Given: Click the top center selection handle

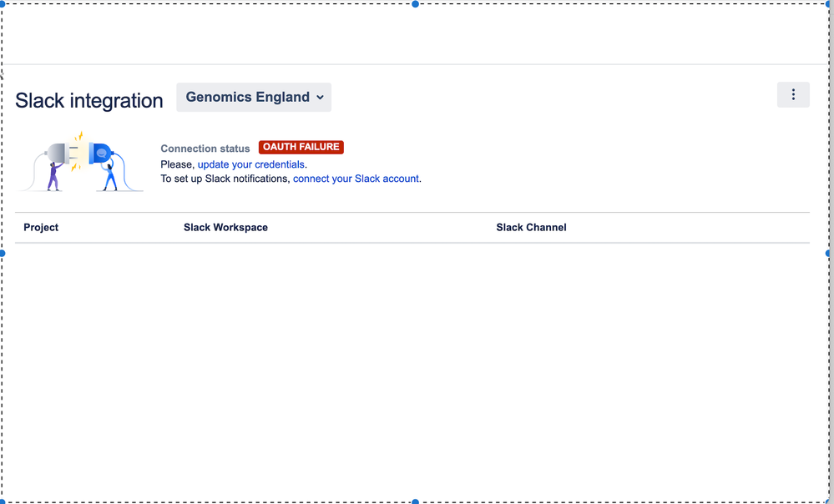Looking at the screenshot, I should [x=415, y=4].
